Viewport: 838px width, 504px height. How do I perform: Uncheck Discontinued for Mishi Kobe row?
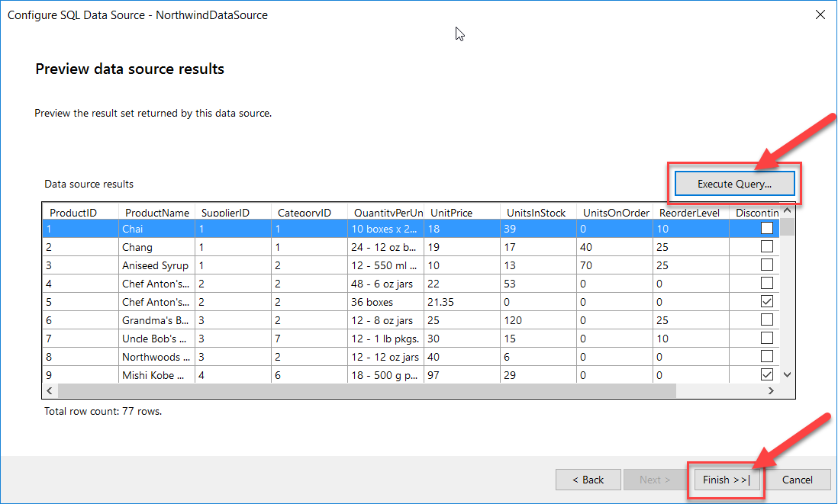click(x=765, y=374)
